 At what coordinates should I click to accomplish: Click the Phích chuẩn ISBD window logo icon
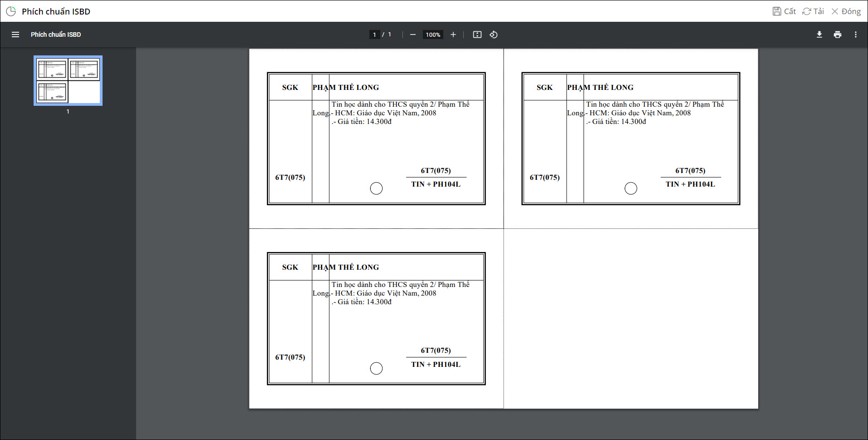pyautogui.click(x=11, y=11)
